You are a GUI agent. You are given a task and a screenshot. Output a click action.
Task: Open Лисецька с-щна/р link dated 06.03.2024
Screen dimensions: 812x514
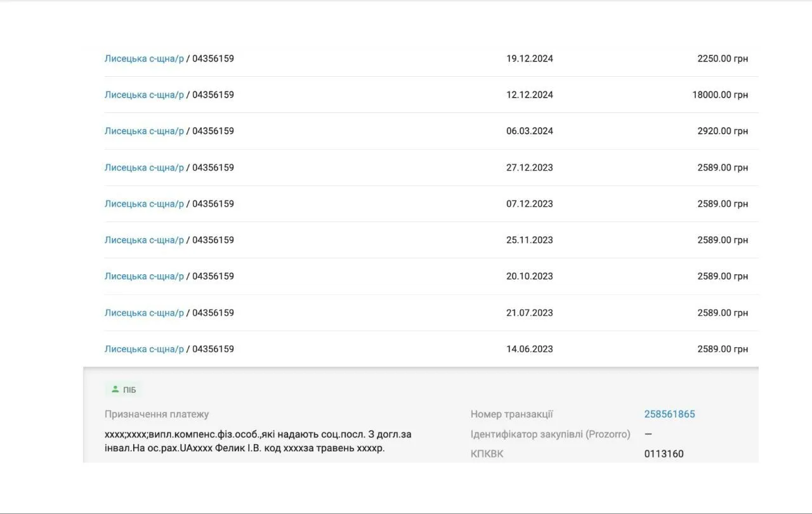(144, 131)
